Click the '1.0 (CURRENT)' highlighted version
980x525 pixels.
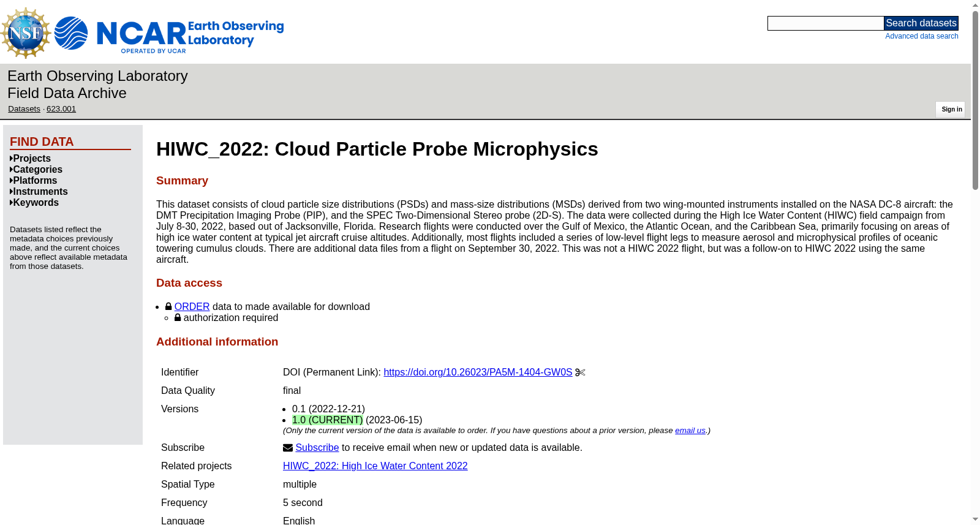(328, 420)
